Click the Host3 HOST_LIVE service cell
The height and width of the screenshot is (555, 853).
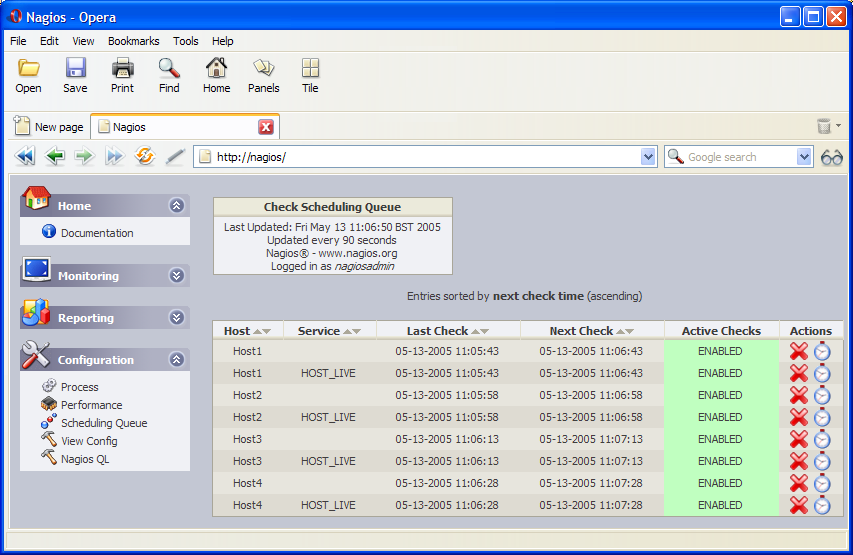coord(328,461)
